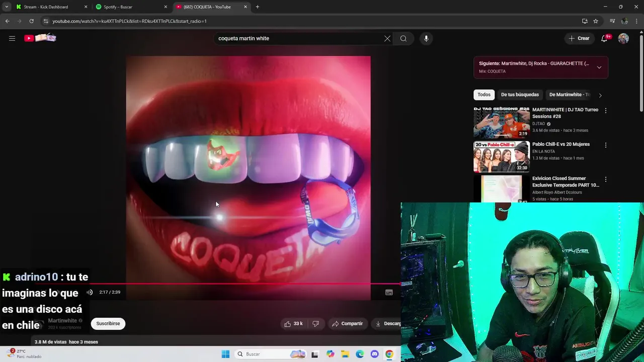Open Pablo Chill-E vs 20 Mujeres thumbnail

[x=502, y=157]
